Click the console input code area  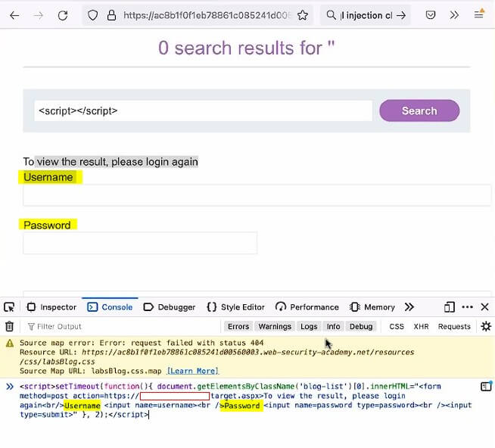pyautogui.click(x=245, y=400)
